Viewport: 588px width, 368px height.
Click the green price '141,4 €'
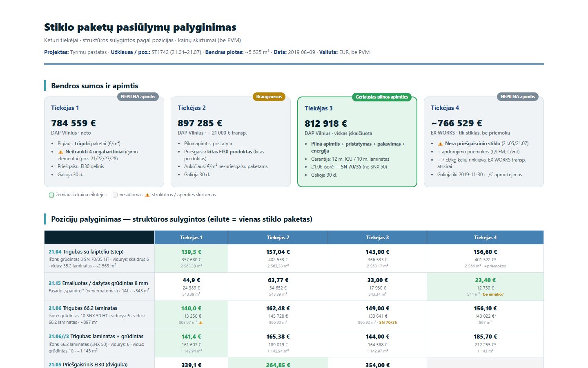191,337
